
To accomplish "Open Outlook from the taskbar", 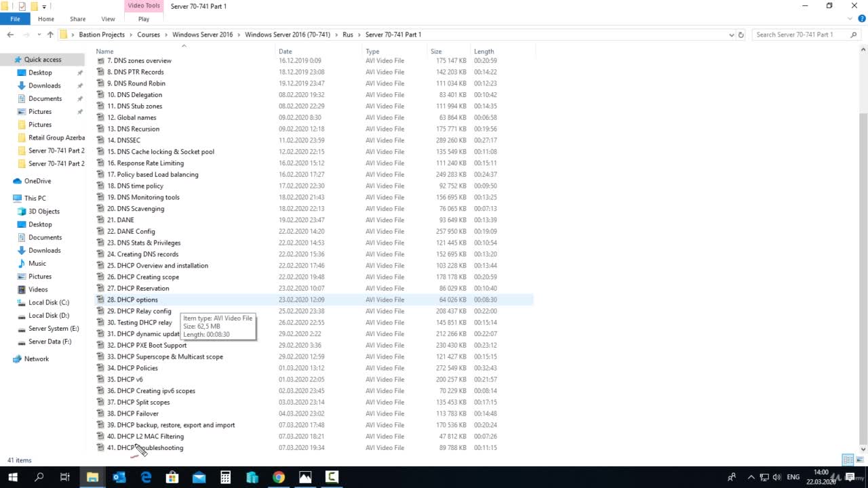I will click(x=119, y=477).
